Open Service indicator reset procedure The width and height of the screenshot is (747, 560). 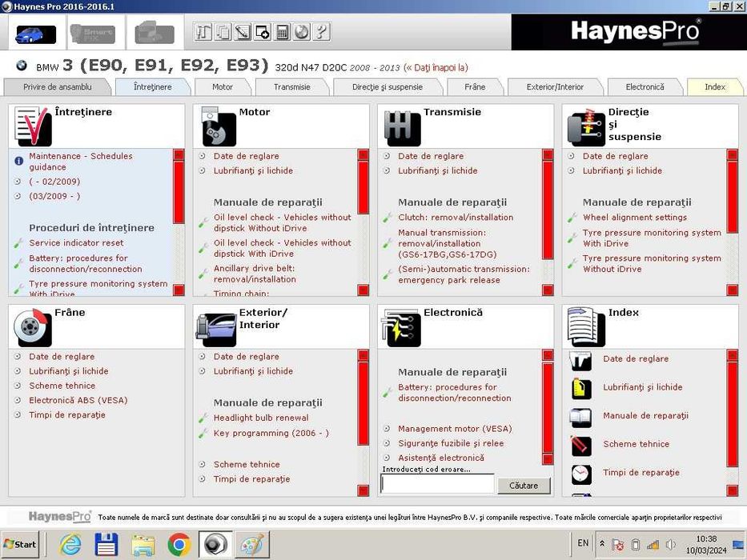click(76, 243)
